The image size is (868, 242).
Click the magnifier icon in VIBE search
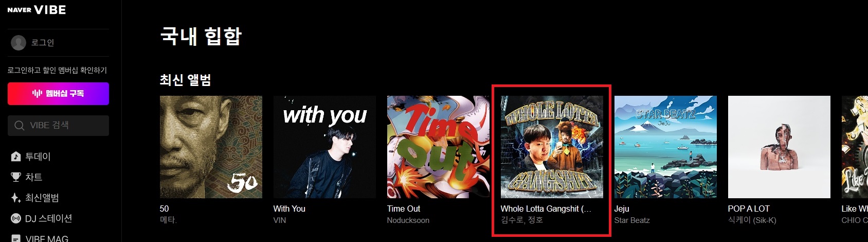point(20,126)
